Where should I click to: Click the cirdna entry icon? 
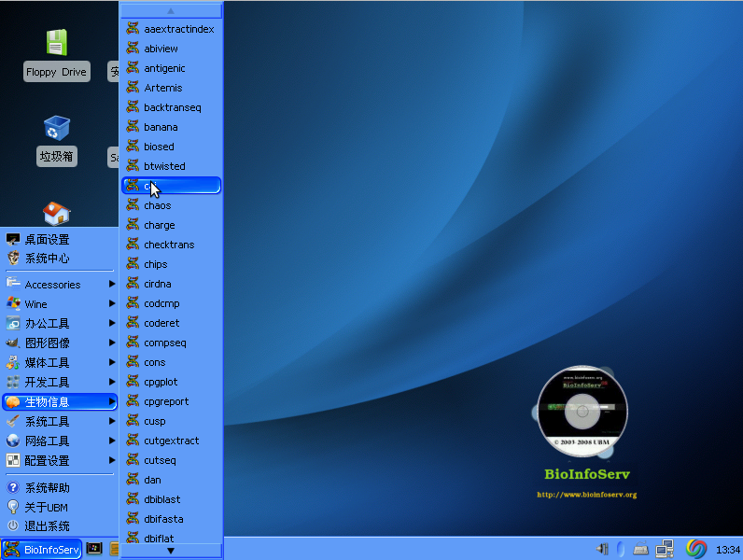coord(133,283)
